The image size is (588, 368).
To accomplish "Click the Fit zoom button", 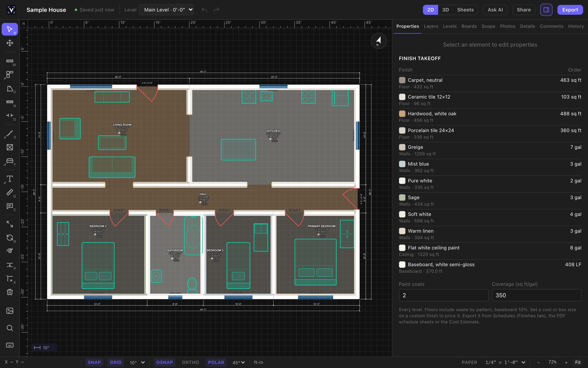I will tap(578, 362).
